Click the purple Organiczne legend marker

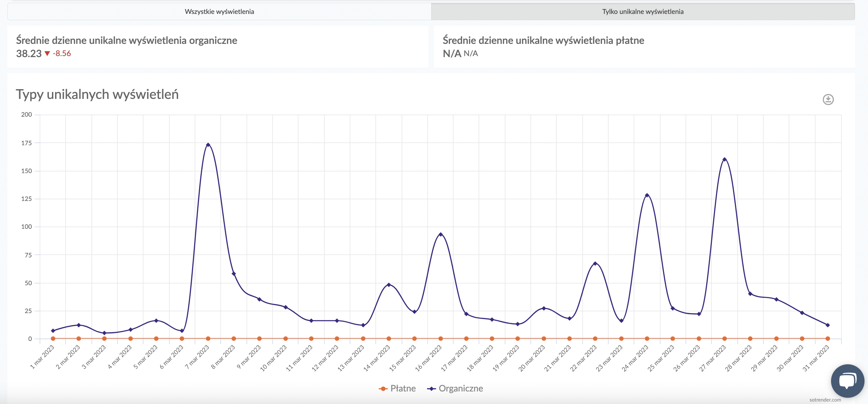(432, 389)
